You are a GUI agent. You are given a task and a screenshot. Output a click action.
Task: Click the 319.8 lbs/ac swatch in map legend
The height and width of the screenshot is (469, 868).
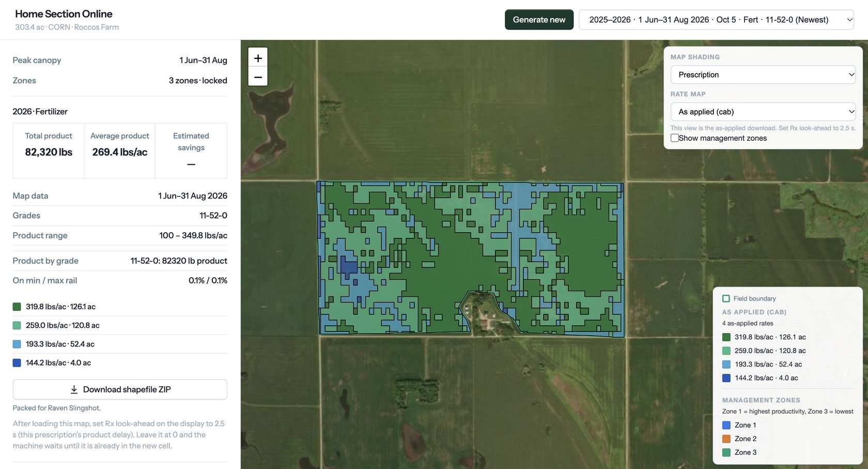pos(726,337)
